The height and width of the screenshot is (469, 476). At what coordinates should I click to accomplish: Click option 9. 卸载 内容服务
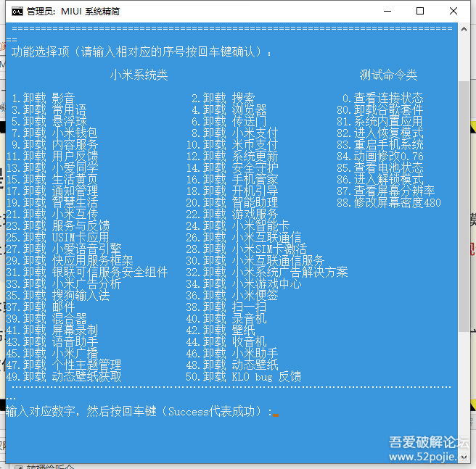pyautogui.click(x=54, y=144)
